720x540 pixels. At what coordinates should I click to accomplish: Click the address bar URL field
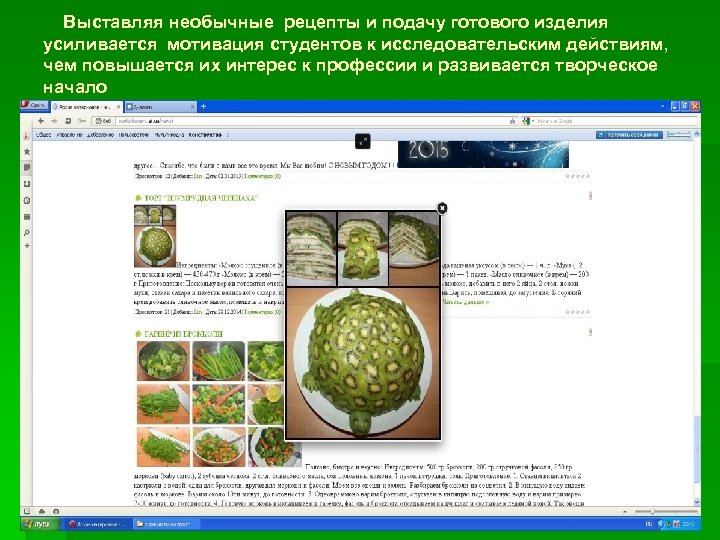pyautogui.click(x=312, y=121)
